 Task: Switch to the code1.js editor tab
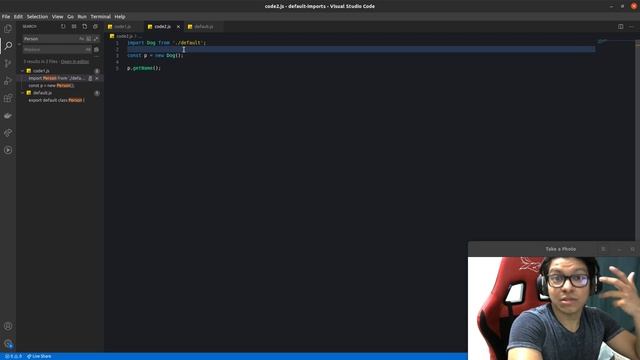click(x=124, y=27)
